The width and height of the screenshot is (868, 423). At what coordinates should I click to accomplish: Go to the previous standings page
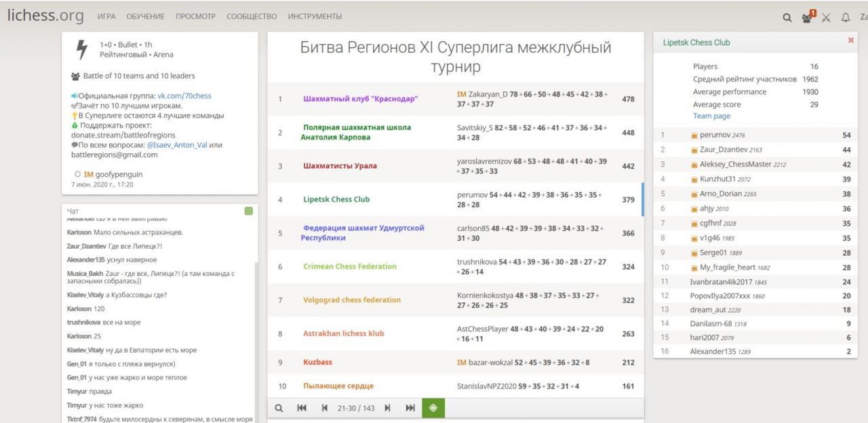(x=323, y=409)
